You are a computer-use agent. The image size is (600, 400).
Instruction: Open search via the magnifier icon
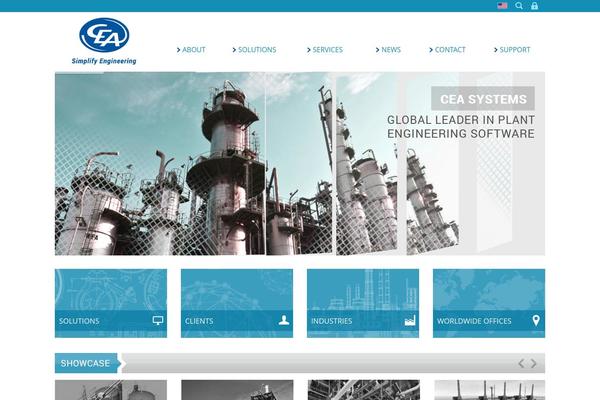(x=519, y=6)
